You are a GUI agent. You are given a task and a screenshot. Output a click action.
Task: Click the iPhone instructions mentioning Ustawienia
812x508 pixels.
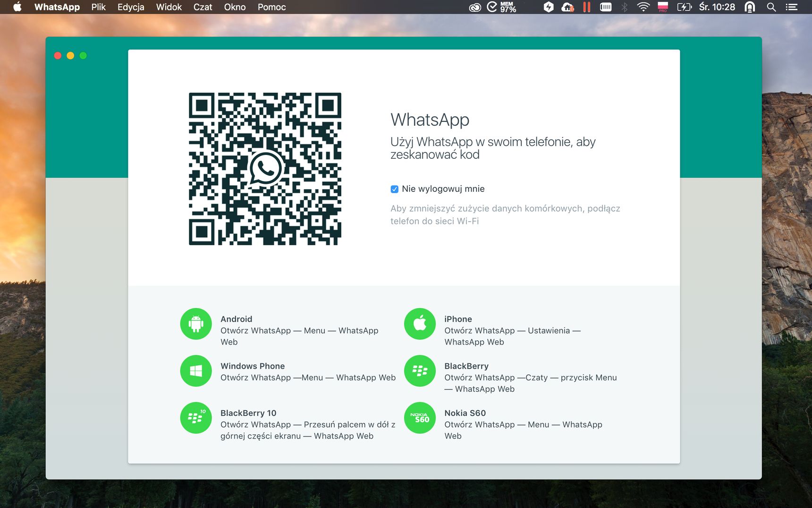coord(512,336)
